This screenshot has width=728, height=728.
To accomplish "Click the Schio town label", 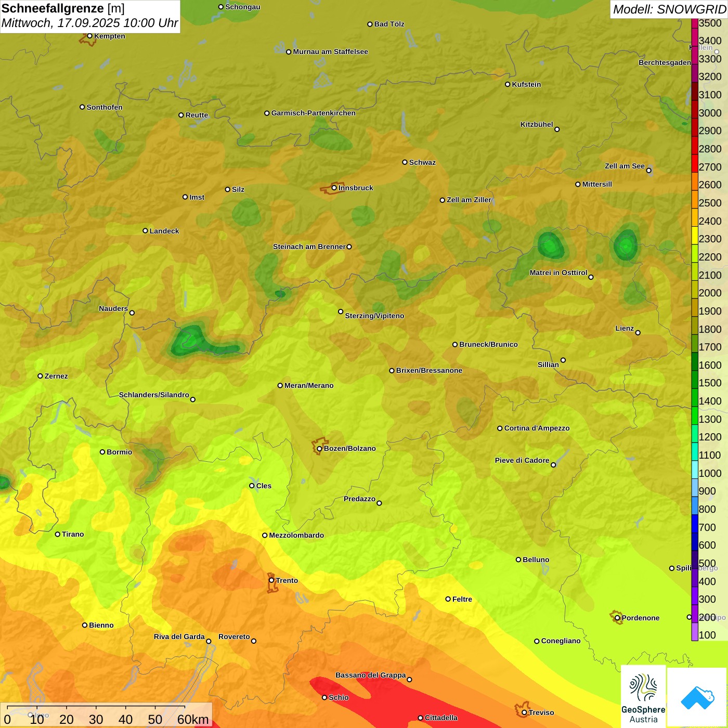I will (x=339, y=697).
